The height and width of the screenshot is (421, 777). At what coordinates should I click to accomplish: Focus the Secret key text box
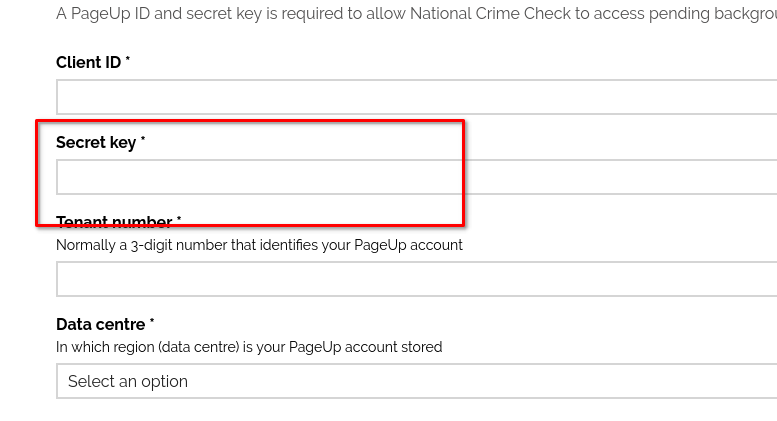click(x=416, y=177)
